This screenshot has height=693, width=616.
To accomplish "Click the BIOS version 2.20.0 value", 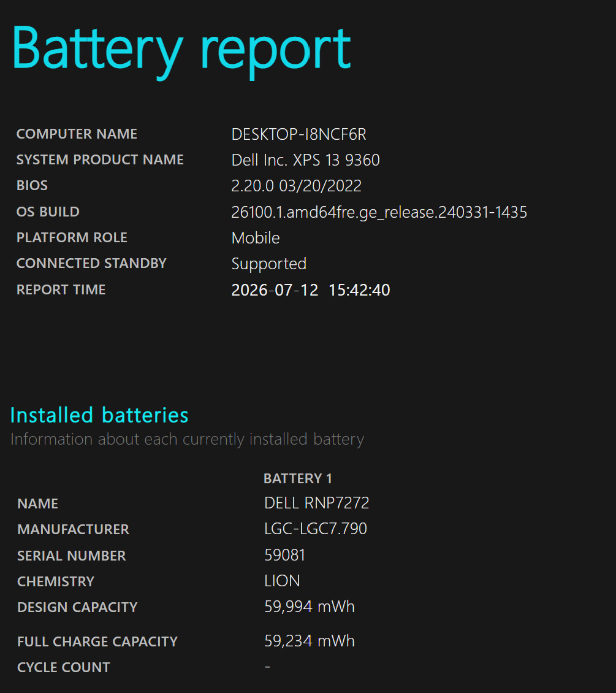I will click(x=296, y=186).
